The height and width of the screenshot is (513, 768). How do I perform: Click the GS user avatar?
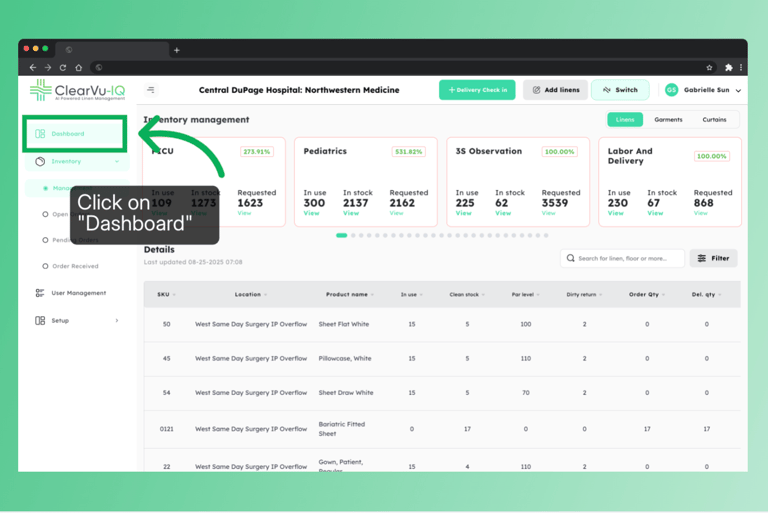(672, 90)
